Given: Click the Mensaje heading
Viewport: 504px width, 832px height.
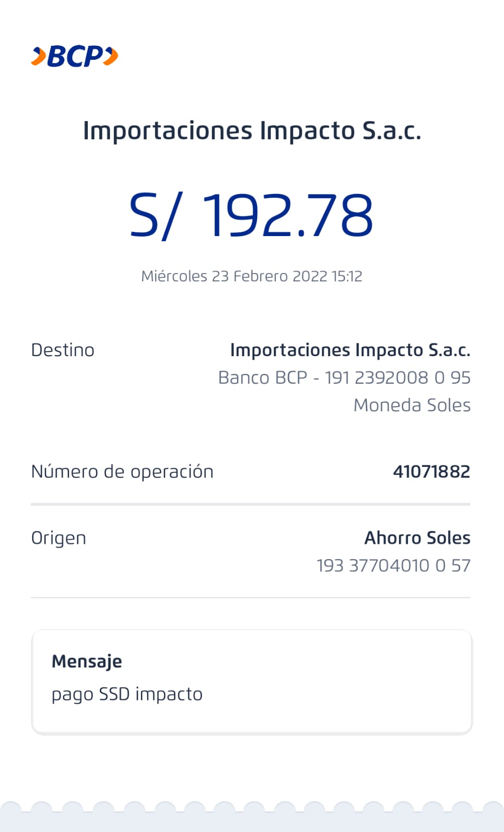Looking at the screenshot, I should click(x=87, y=661).
